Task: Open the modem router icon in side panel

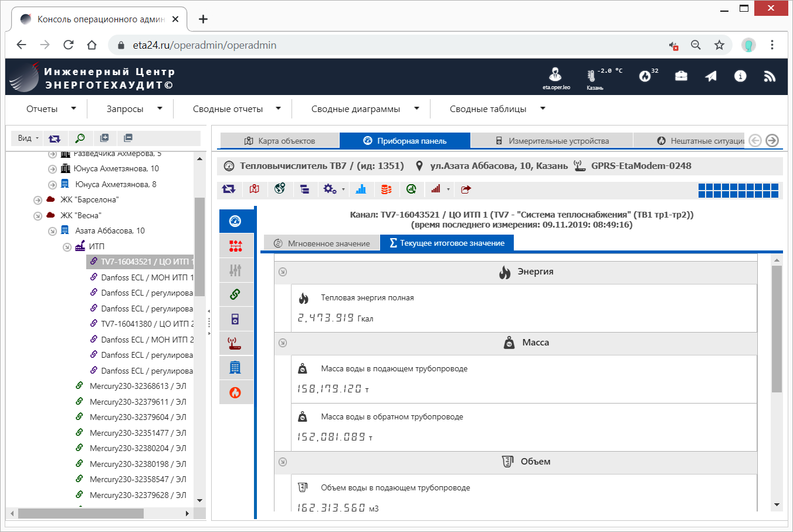Action: click(x=235, y=344)
